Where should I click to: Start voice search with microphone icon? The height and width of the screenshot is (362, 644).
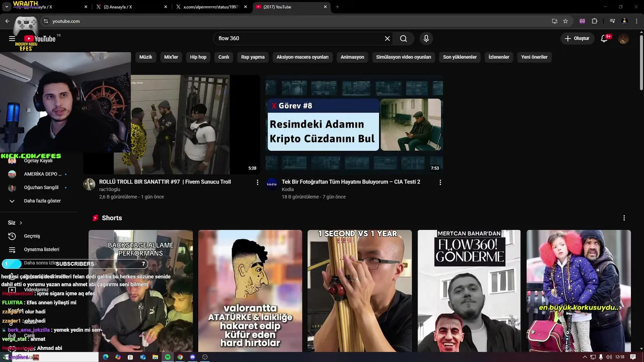point(426,39)
